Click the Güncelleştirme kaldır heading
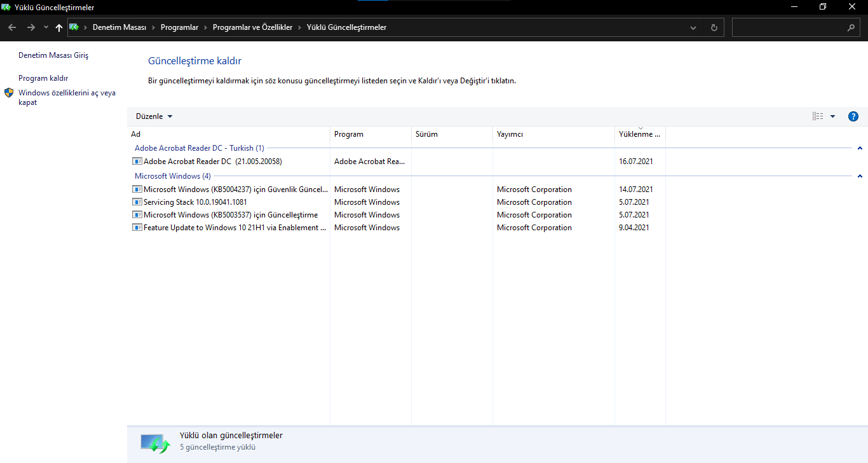Image resolution: width=868 pixels, height=463 pixels. (x=194, y=61)
